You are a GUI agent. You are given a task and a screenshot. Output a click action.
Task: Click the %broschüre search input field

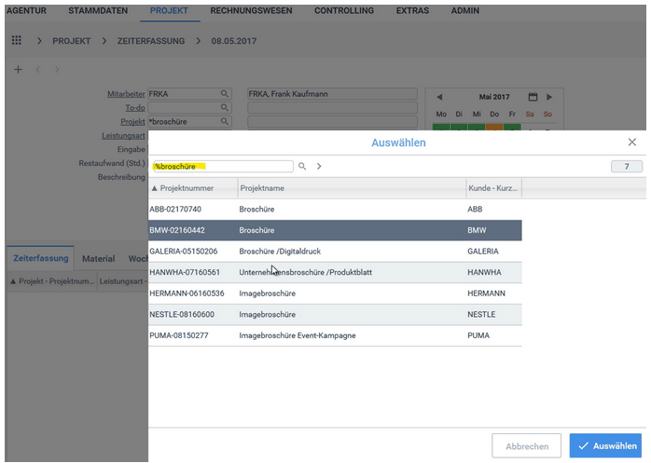[x=220, y=166]
